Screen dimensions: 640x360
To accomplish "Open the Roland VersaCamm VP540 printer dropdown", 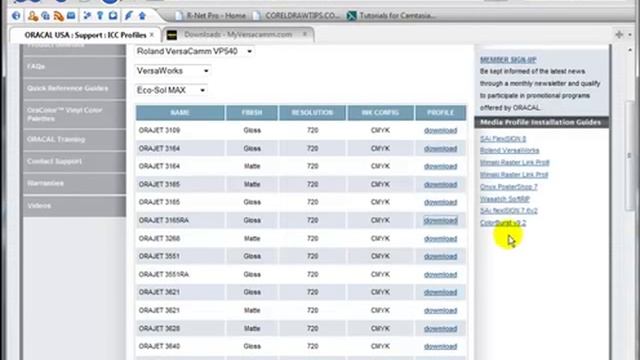I will (194, 51).
